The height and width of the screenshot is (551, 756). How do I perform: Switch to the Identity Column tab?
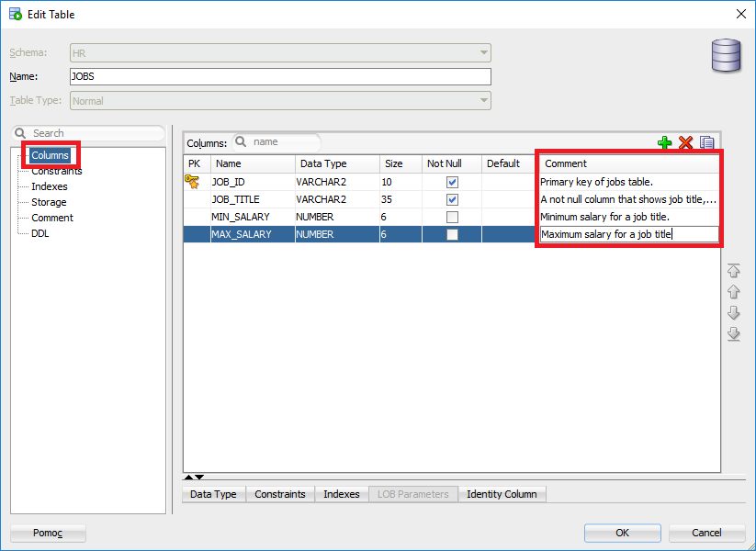coord(501,494)
